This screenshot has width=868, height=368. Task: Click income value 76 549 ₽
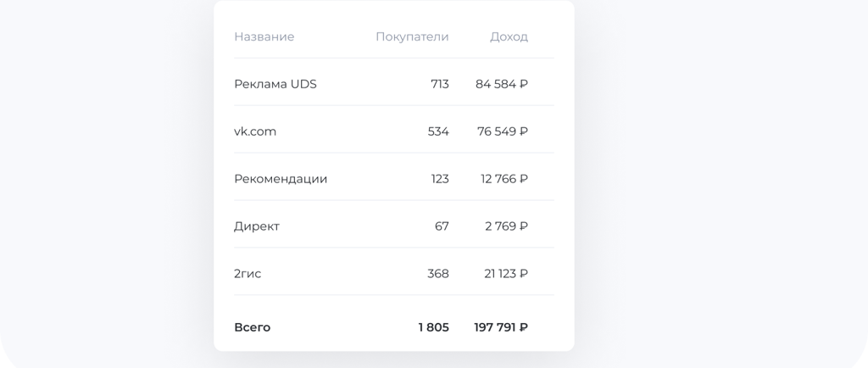coord(502,131)
